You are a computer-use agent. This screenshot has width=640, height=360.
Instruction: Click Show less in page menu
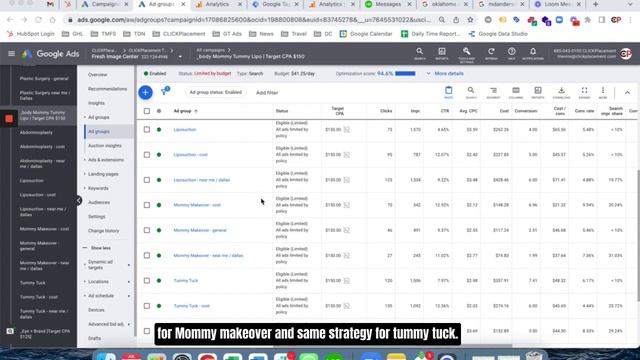coord(100,248)
